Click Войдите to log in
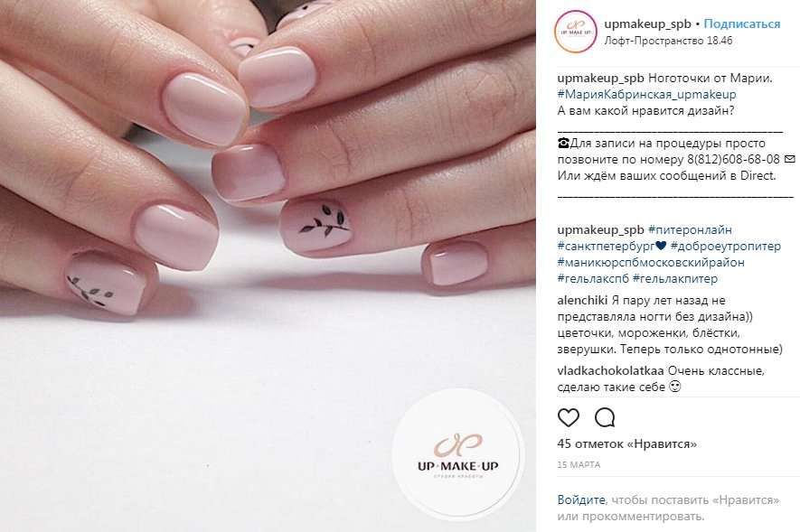 (x=581, y=499)
